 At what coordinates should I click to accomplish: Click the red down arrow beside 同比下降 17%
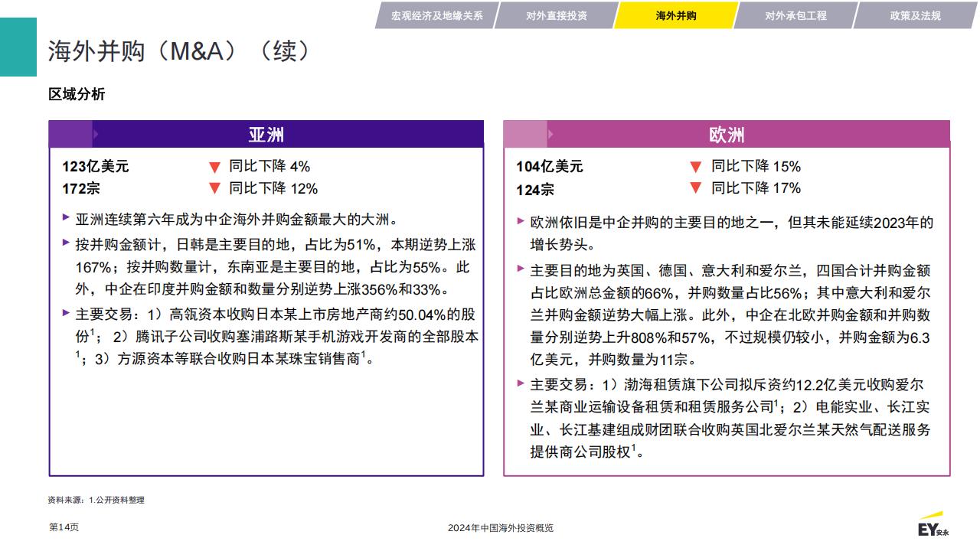click(x=695, y=188)
